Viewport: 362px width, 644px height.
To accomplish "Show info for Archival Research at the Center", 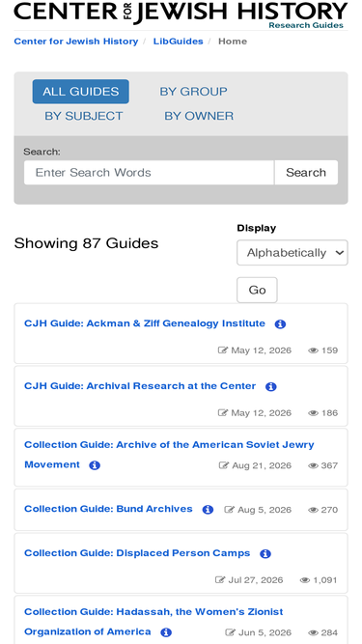I will tap(271, 386).
